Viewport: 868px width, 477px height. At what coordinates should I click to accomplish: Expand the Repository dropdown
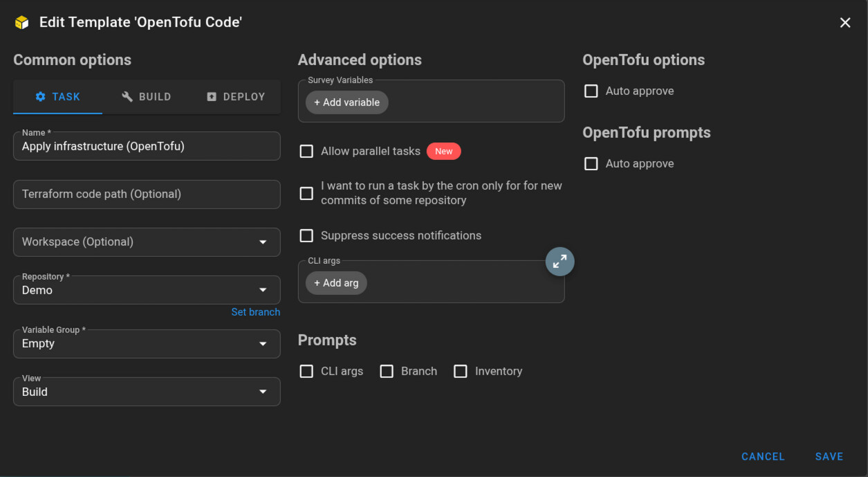click(147, 290)
